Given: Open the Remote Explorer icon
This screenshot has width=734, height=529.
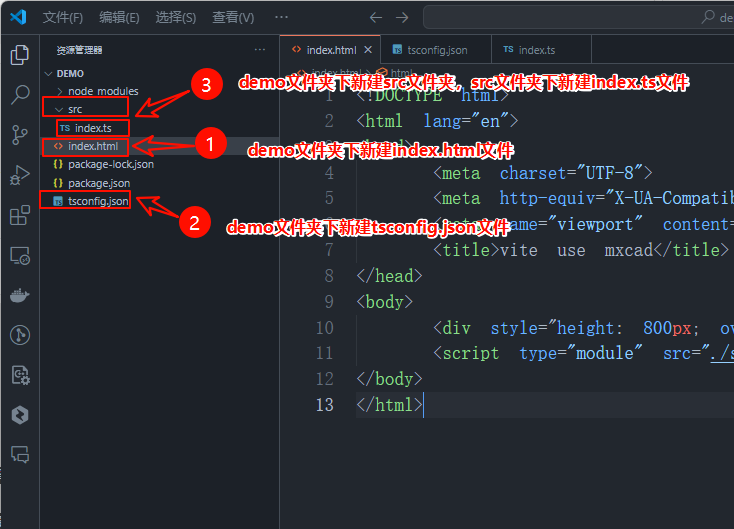Looking at the screenshot, I should [x=19, y=255].
